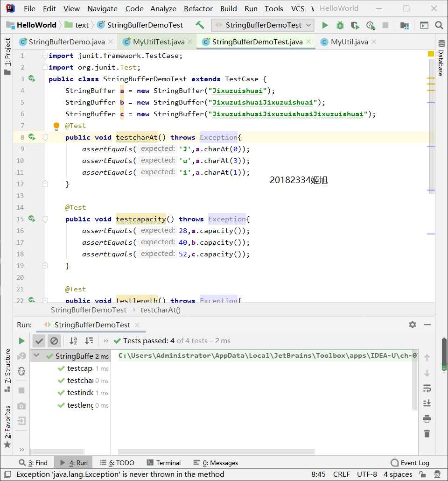Click the exit arrow icon in the Run sidebar

pyautogui.click(x=21, y=421)
